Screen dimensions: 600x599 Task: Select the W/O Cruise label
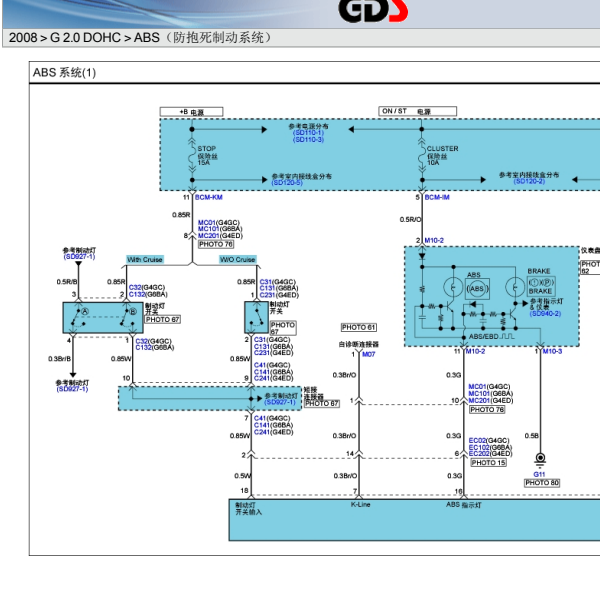pos(237,260)
